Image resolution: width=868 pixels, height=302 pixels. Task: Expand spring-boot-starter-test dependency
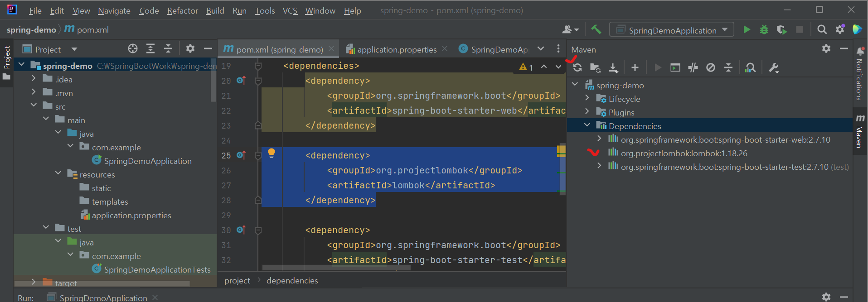599,166
